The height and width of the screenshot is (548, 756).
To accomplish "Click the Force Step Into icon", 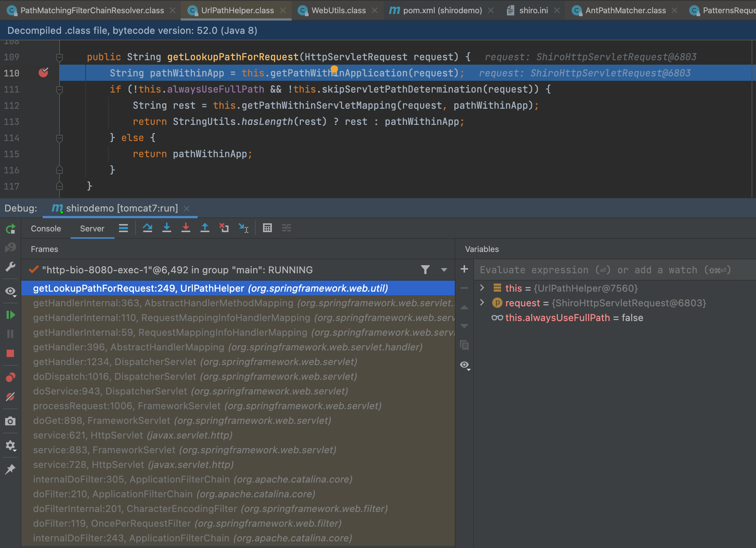I will click(x=186, y=228).
